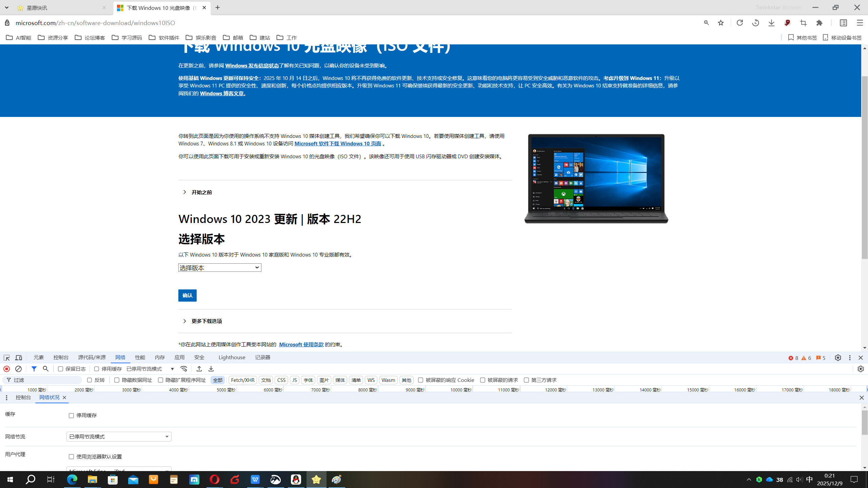Import a HAR file via upload icon
This screenshot has height=488, width=868.
pyautogui.click(x=199, y=369)
